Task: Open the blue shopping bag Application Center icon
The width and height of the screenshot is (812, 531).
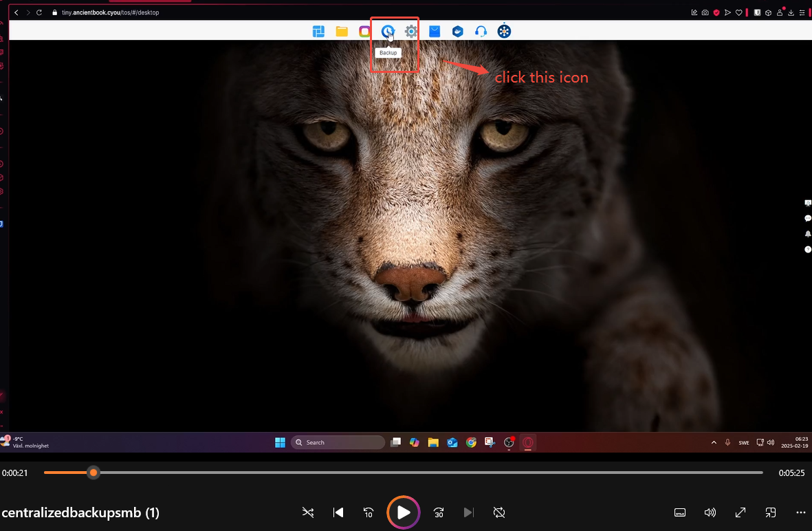Action: coord(435,32)
